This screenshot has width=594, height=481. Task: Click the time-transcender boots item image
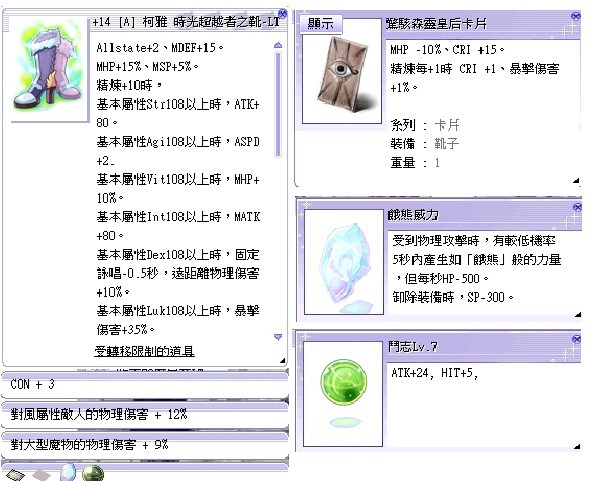48,69
